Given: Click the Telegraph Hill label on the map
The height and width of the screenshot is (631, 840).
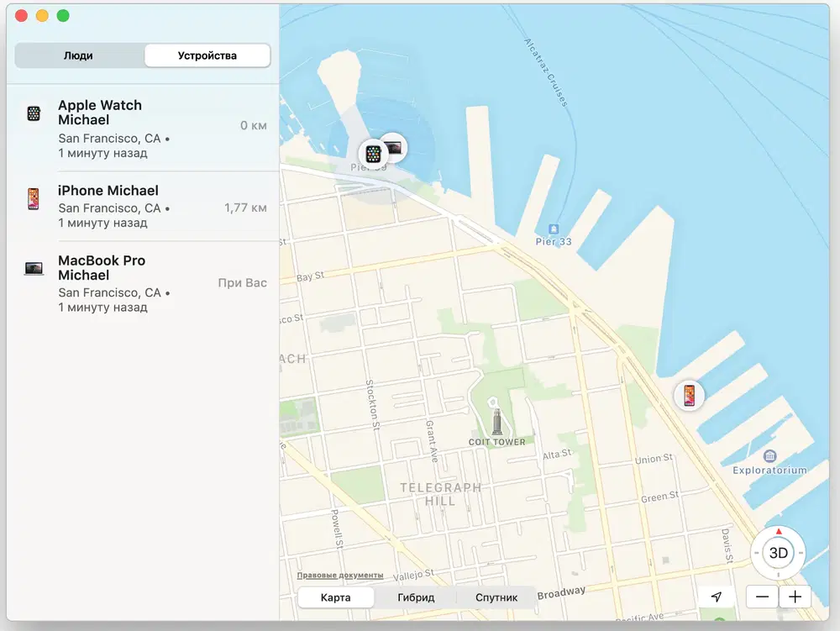Looking at the screenshot, I should [440, 494].
